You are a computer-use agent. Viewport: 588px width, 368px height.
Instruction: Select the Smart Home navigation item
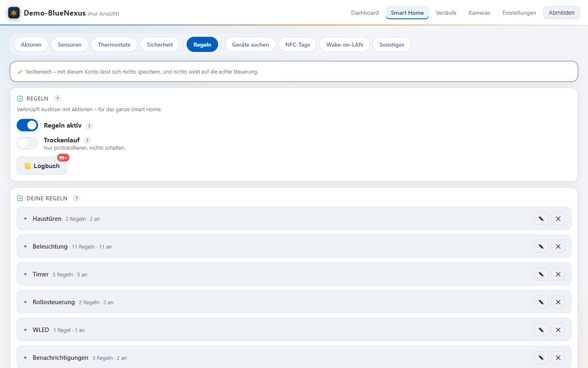click(407, 13)
